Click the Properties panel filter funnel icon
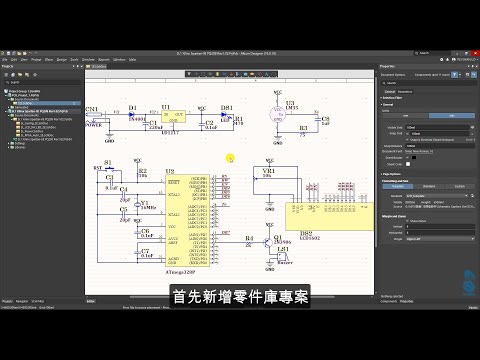Screen dimensions: 480x360 click(x=454, y=75)
